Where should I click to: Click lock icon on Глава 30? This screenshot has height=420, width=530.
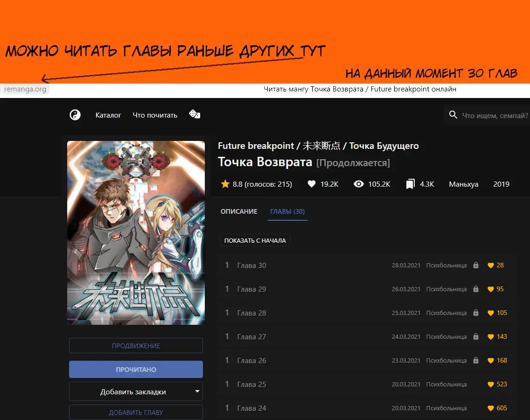click(476, 265)
